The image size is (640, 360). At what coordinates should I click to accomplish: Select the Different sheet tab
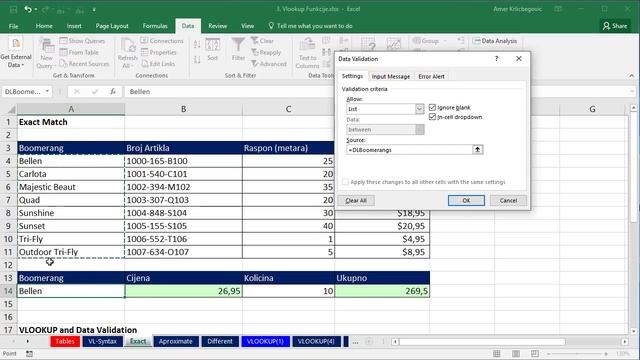coord(220,341)
